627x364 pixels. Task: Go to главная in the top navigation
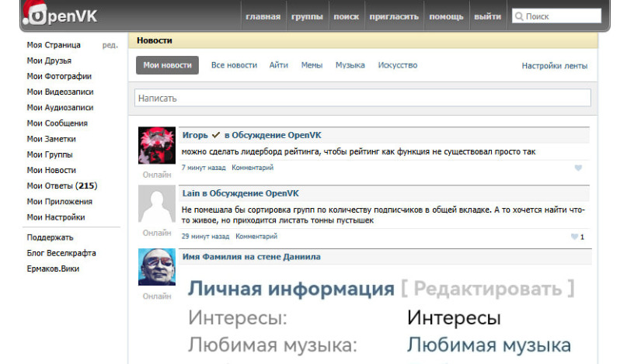[263, 16]
